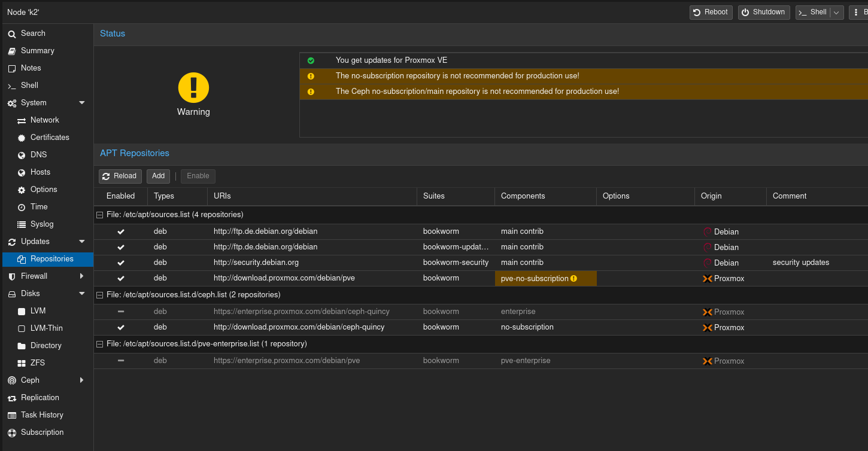
Task: Open the Shell button dropdown arrow
Action: tap(837, 13)
